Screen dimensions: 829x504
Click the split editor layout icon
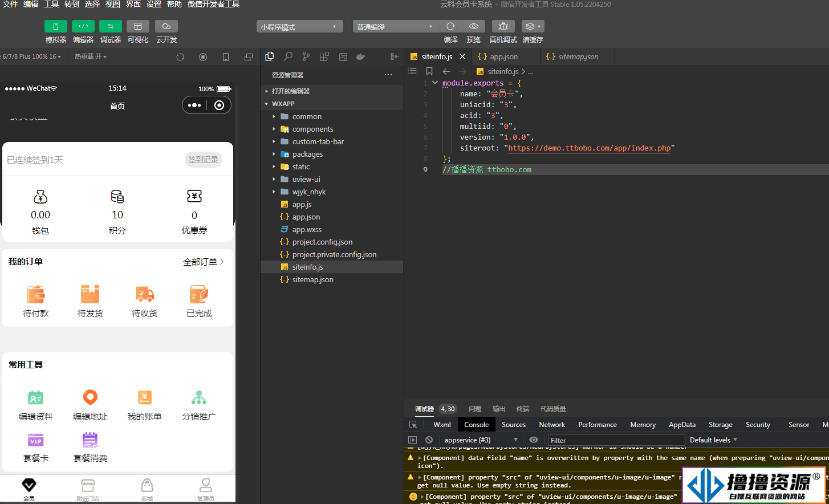coord(343,56)
